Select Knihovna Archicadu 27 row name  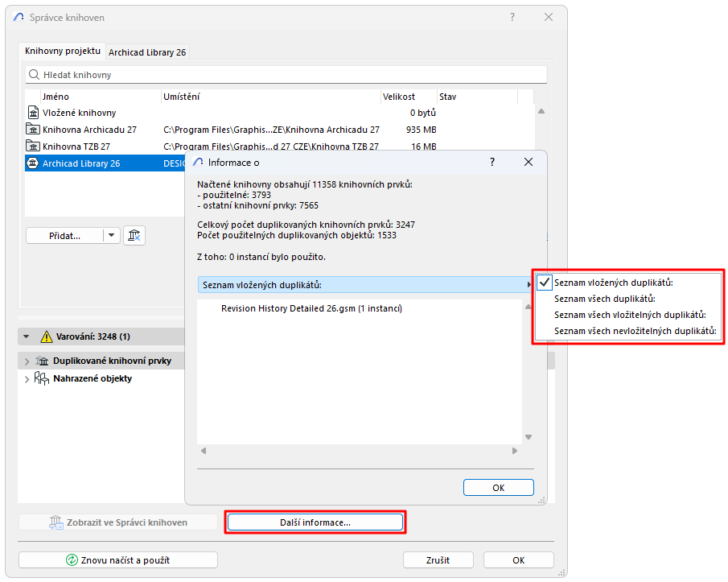coord(89,130)
